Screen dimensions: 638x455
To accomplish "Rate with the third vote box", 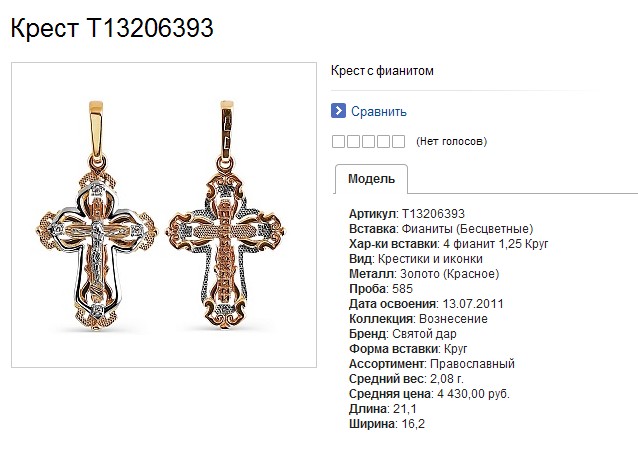I will click(369, 142).
